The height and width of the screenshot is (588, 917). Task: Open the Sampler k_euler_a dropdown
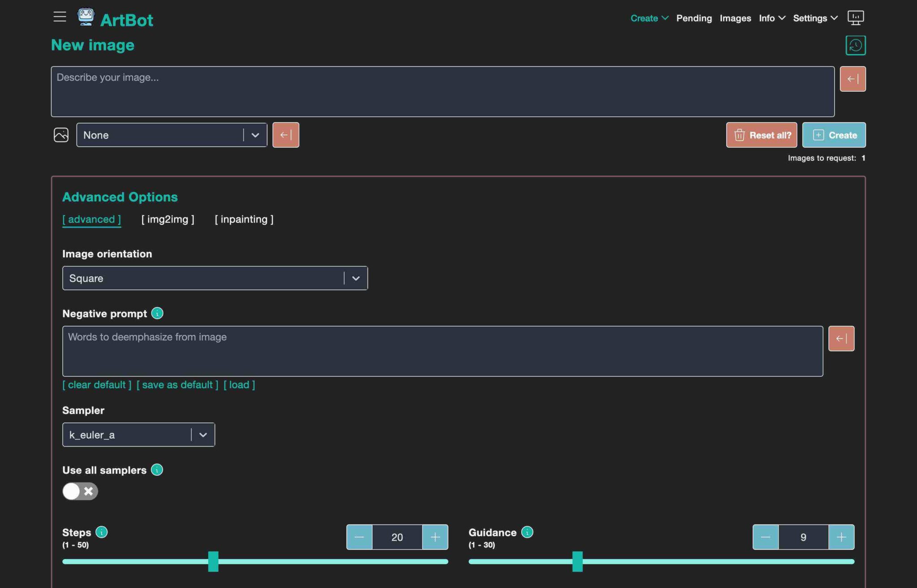[x=203, y=435]
